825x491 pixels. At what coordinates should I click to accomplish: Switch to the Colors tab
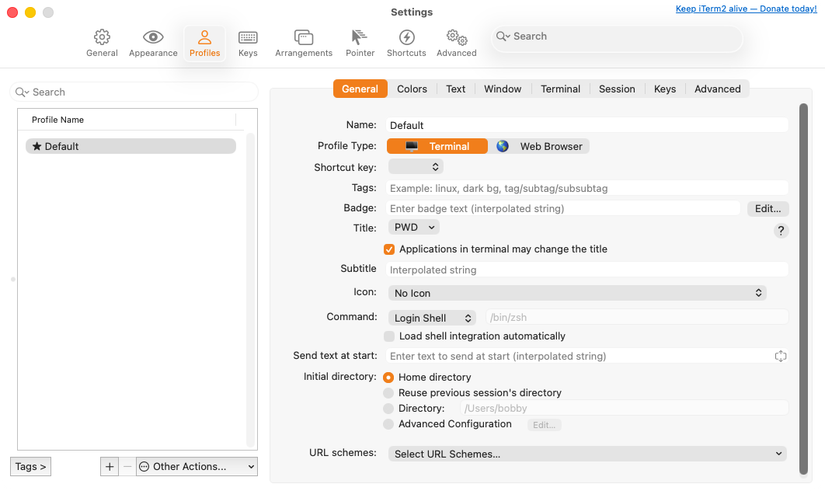click(x=412, y=89)
